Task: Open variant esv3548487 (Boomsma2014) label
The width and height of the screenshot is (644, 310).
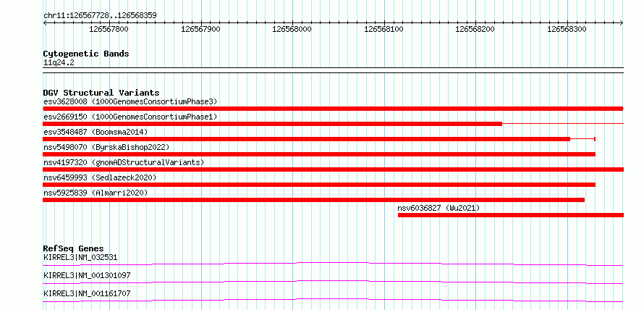Action: coord(96,132)
